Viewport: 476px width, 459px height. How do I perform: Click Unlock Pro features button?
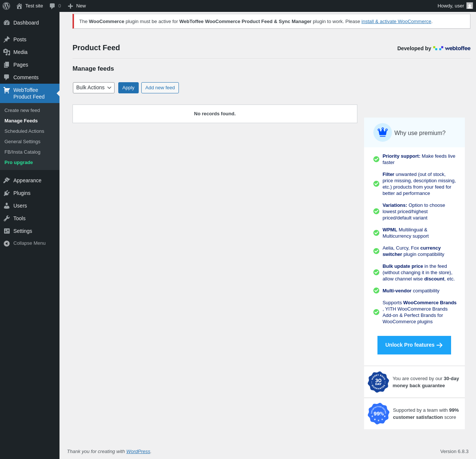tap(414, 345)
